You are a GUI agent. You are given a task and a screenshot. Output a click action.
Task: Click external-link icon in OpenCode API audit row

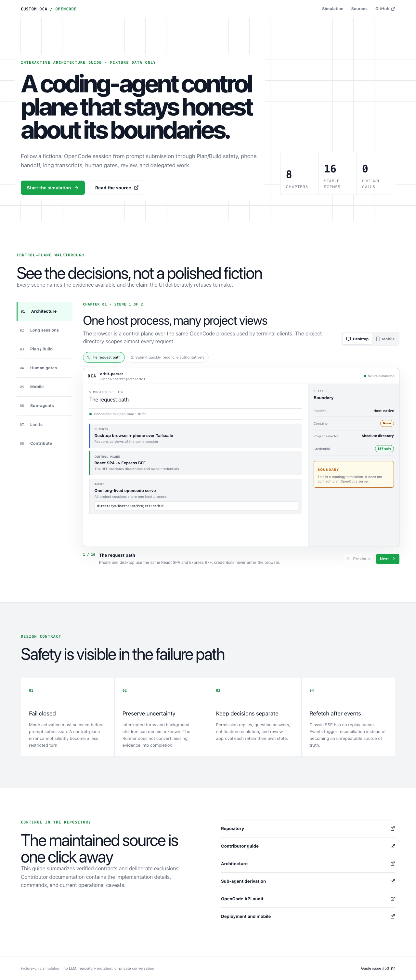pos(393,899)
